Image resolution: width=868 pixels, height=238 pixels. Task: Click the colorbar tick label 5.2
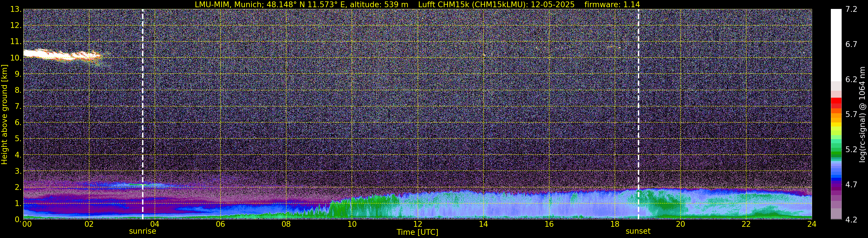pyautogui.click(x=851, y=149)
